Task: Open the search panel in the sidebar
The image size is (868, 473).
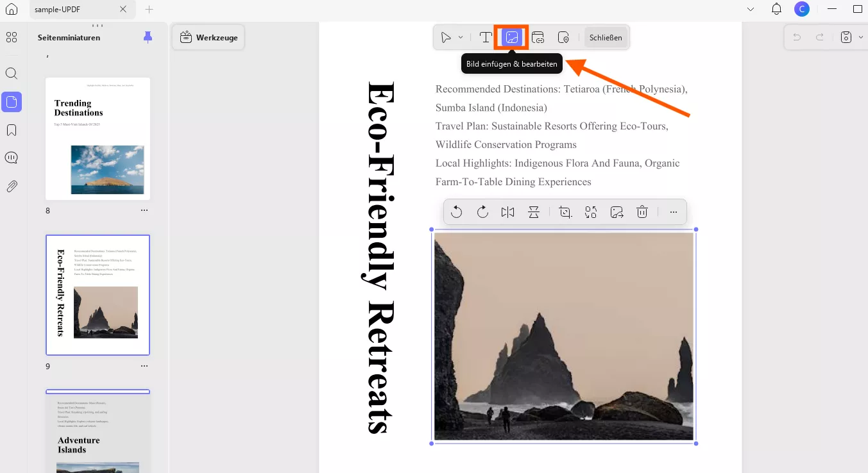Action: pyautogui.click(x=11, y=73)
